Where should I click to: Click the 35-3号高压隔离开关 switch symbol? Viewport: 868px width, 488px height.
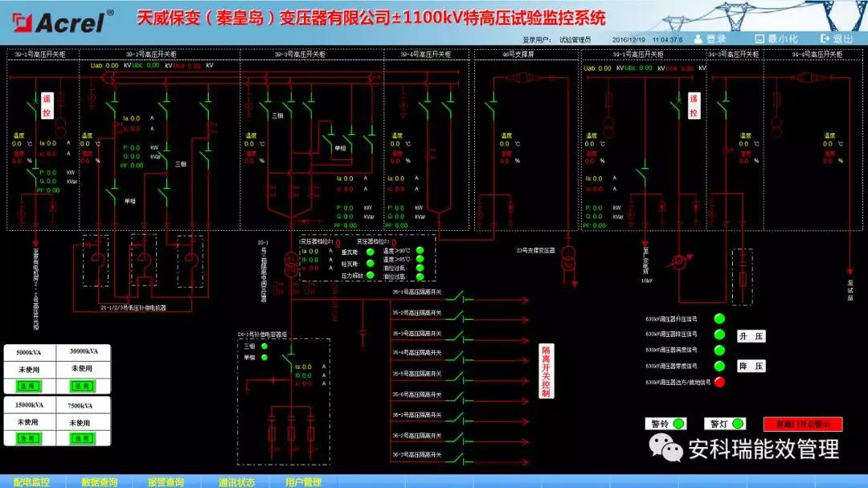point(458,338)
